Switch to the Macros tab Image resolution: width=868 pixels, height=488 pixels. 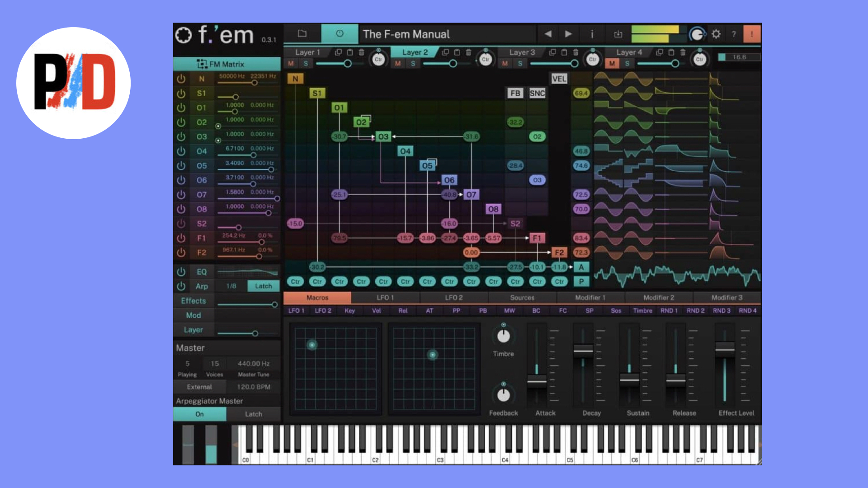(317, 297)
